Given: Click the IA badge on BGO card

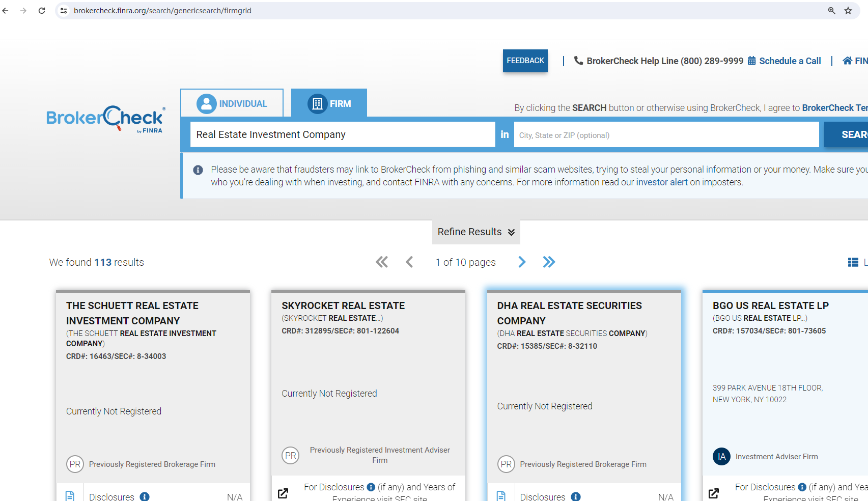Looking at the screenshot, I should click(721, 457).
